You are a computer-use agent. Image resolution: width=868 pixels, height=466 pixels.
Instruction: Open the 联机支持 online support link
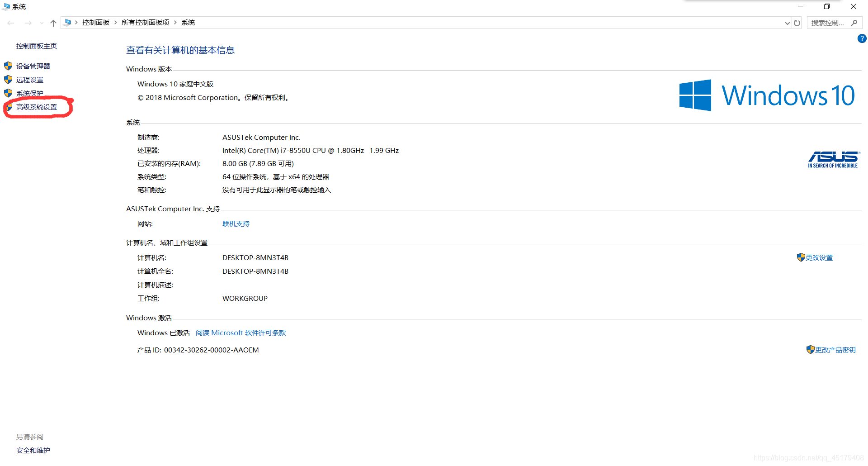(236, 223)
